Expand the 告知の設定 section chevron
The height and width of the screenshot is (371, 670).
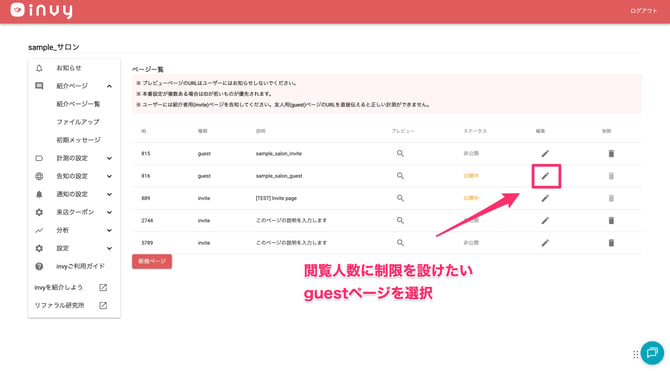pyautogui.click(x=109, y=176)
